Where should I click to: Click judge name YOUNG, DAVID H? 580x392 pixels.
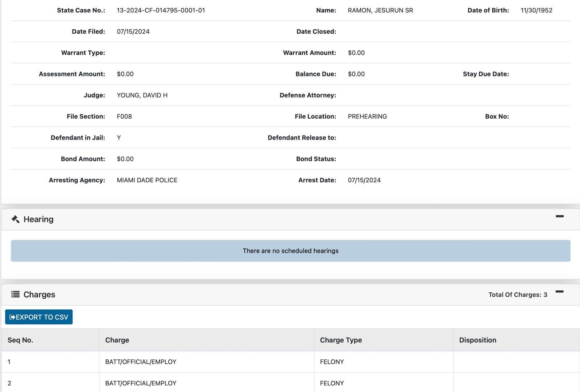click(142, 95)
